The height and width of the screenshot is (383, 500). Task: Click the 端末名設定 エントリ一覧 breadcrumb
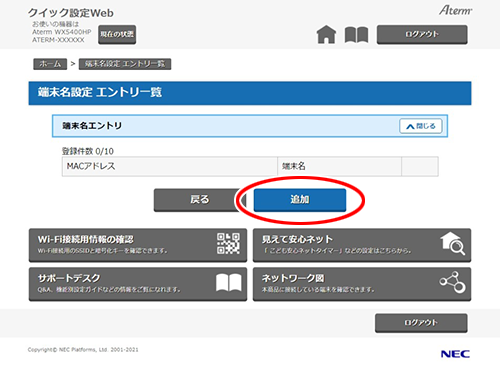tap(125, 64)
